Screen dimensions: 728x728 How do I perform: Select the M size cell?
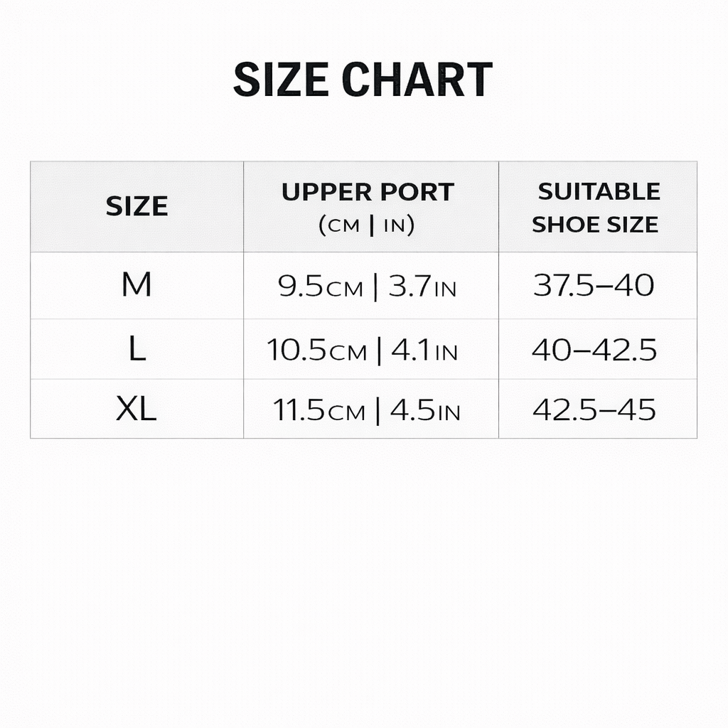(x=136, y=285)
